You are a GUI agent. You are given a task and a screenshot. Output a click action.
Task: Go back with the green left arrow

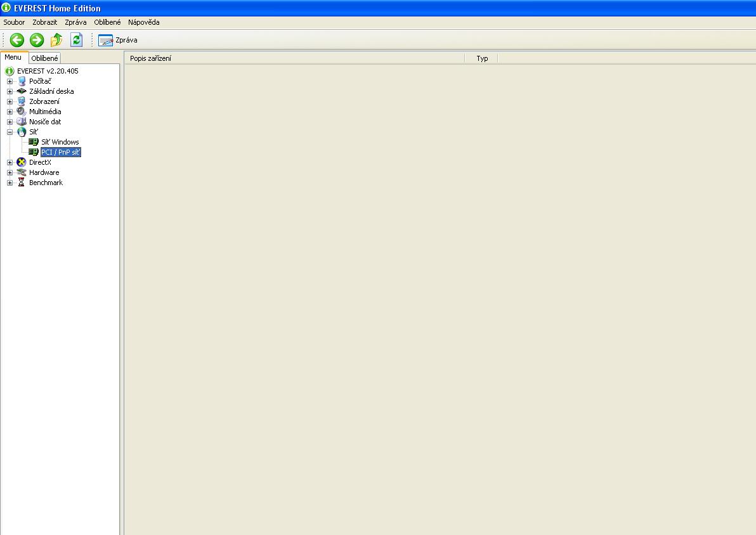(x=17, y=40)
